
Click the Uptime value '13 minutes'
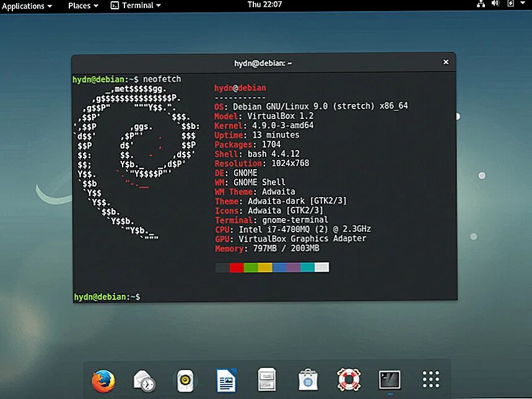(x=276, y=135)
